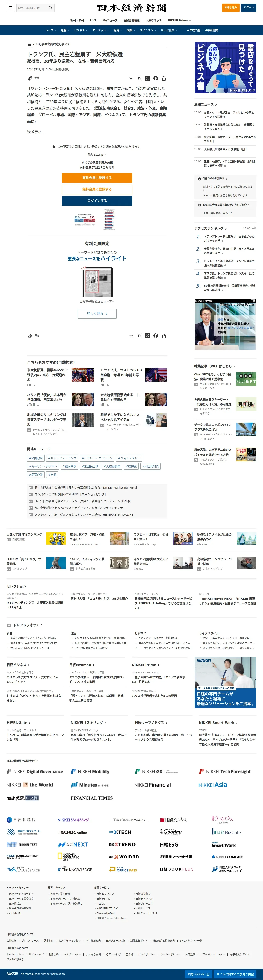
Task: Share article by mail icon above article
Action: pos(131,78)
